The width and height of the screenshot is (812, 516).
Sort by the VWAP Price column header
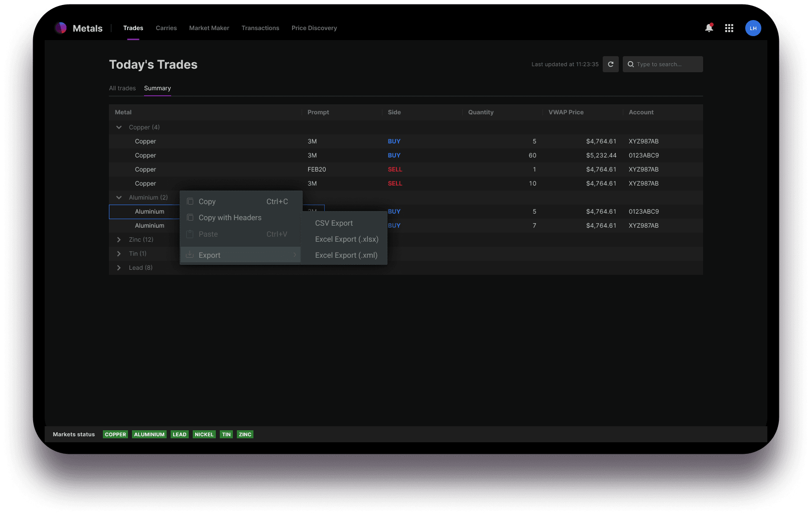(x=583, y=112)
